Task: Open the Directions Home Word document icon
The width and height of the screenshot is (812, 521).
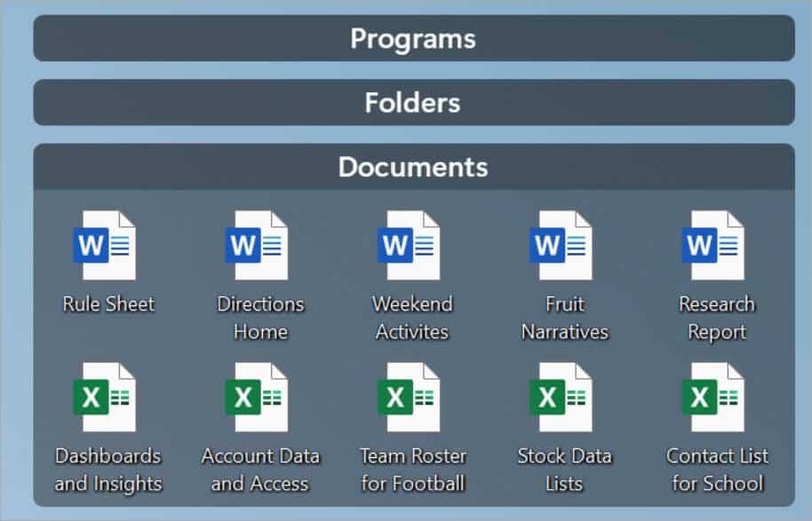Action: click(x=257, y=245)
